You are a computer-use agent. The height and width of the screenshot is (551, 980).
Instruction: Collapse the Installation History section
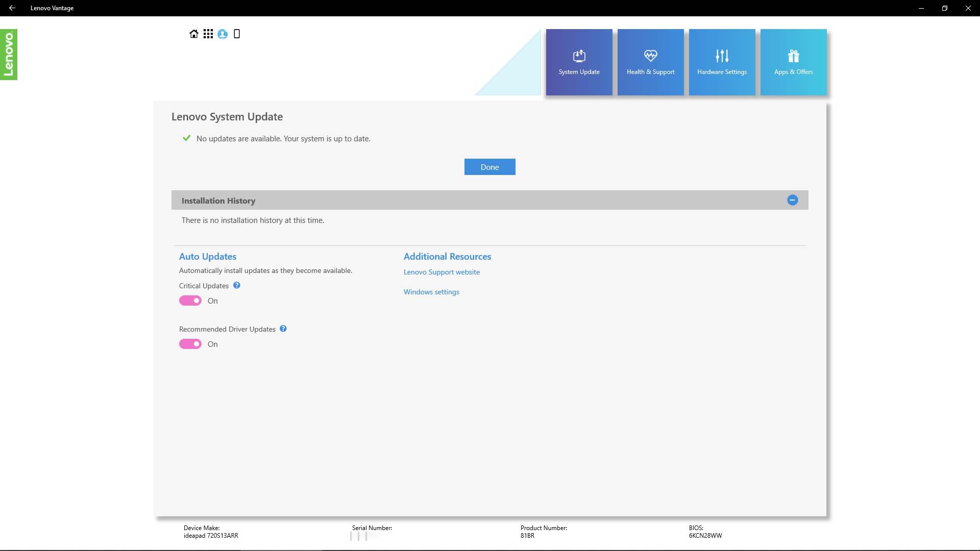pos(792,200)
